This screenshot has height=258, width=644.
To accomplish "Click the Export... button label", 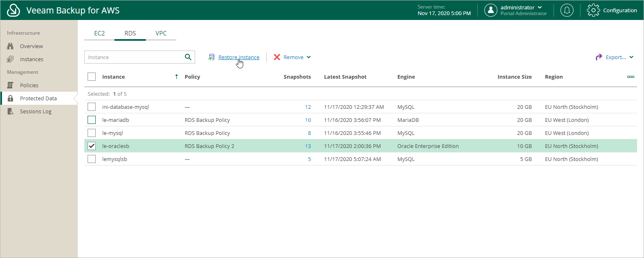I will [616, 57].
